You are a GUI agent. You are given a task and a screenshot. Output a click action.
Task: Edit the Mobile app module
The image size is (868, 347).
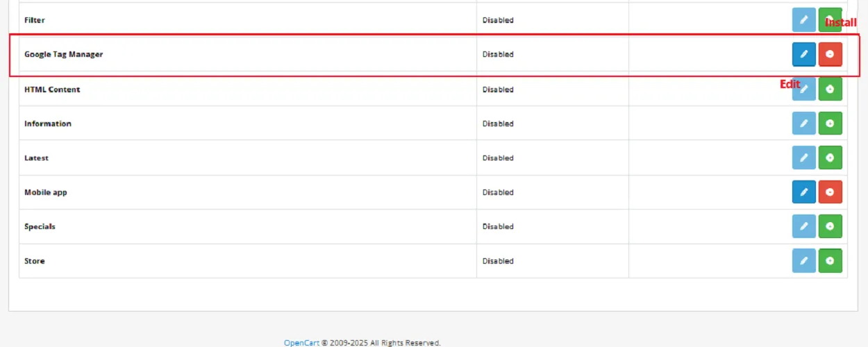[803, 192]
